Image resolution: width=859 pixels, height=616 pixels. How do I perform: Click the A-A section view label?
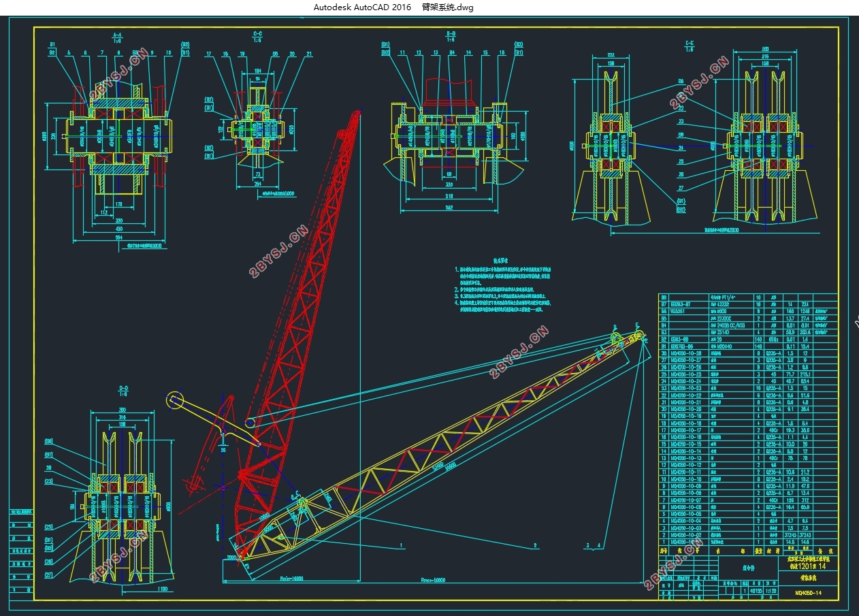pyautogui.click(x=117, y=33)
